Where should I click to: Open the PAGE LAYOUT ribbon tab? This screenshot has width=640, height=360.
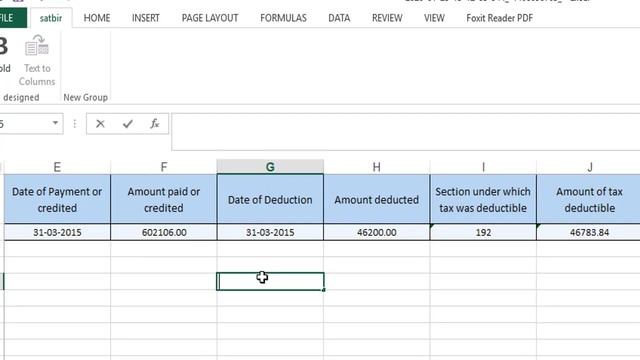210,18
